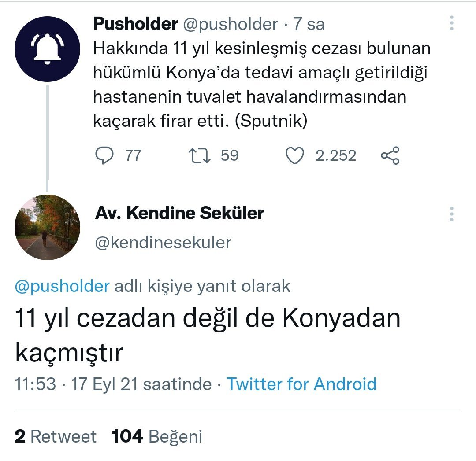
Task: Open three-dot menu on Kendine Seküler reply
Action: point(451,214)
